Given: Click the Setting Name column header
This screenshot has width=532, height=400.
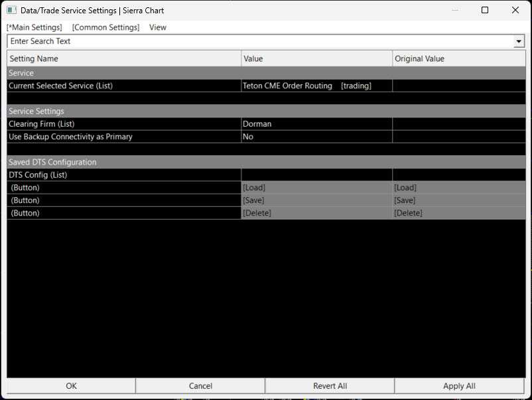Looking at the screenshot, I should click(x=124, y=58).
